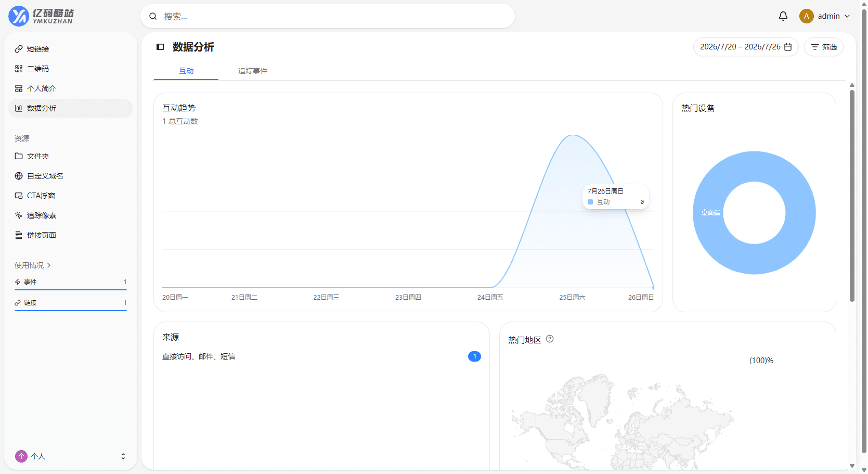868x474 pixels.
Task: Click the 链接页面 list icon
Action: pos(19,235)
